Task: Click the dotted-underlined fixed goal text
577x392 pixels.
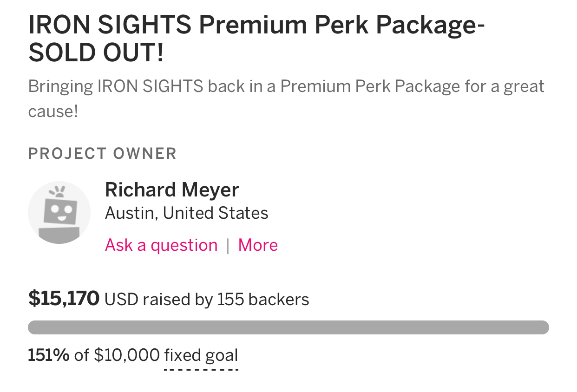Action: 201,356
